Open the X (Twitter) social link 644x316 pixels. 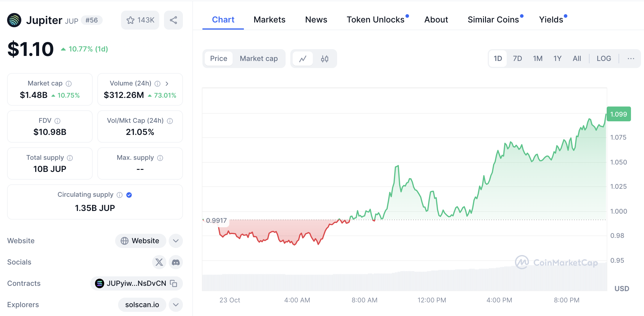point(159,262)
